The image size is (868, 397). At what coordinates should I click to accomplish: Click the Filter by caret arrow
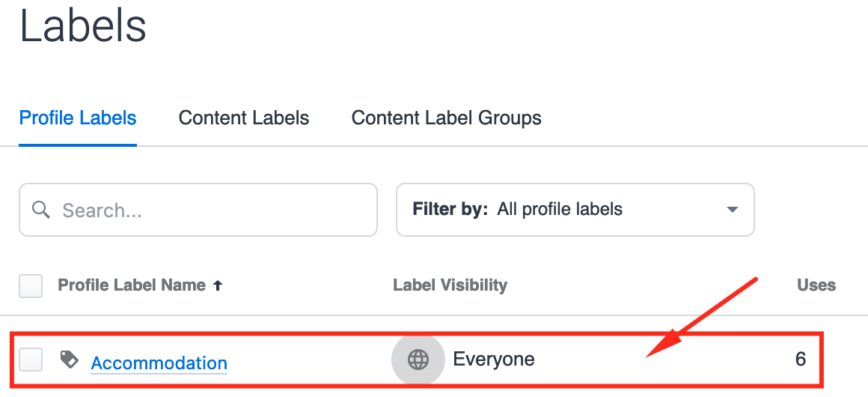pos(733,210)
